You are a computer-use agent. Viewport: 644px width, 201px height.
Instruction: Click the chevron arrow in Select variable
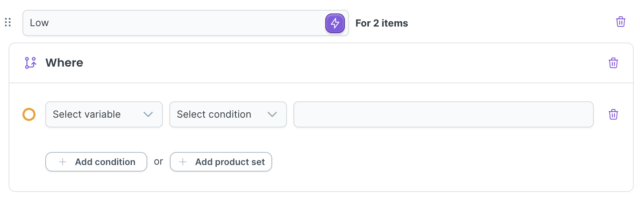tap(148, 114)
